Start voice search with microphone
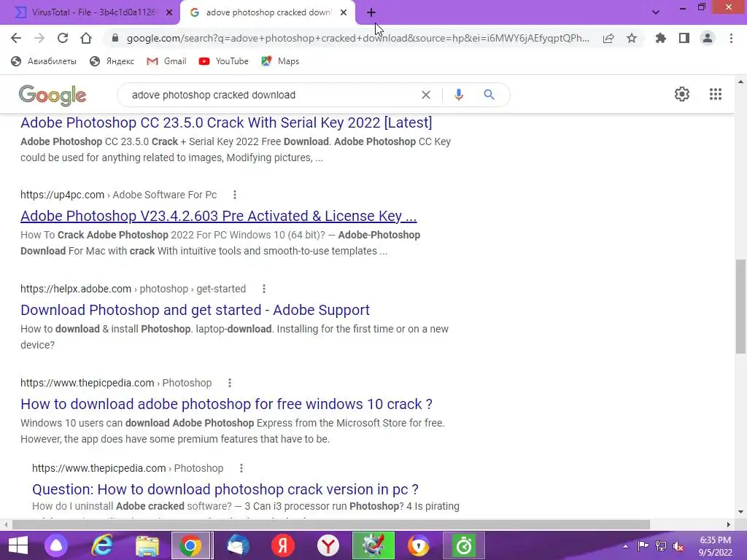 pyautogui.click(x=459, y=95)
